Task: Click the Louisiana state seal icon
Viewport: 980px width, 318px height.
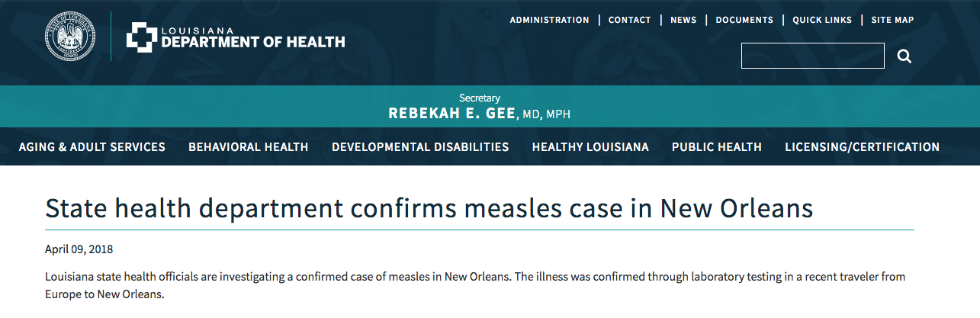Action: (x=69, y=37)
